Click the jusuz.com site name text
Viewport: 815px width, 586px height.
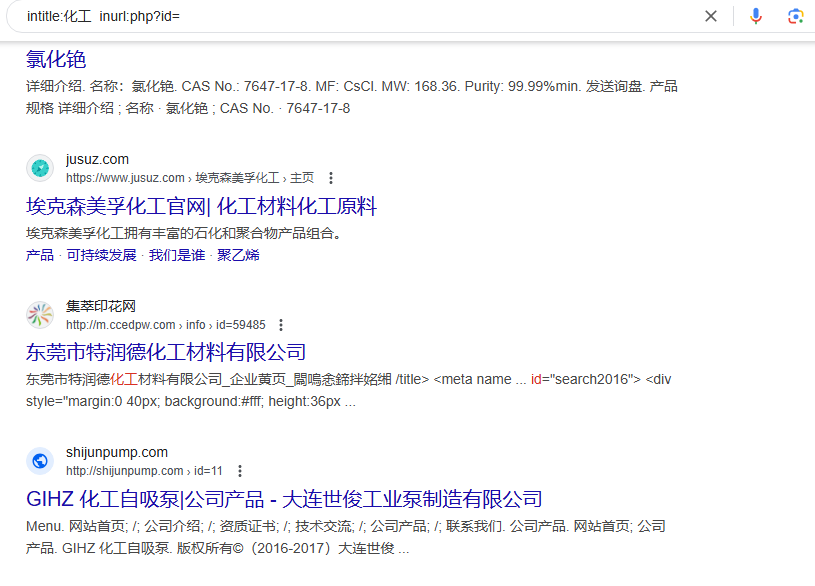click(x=97, y=160)
